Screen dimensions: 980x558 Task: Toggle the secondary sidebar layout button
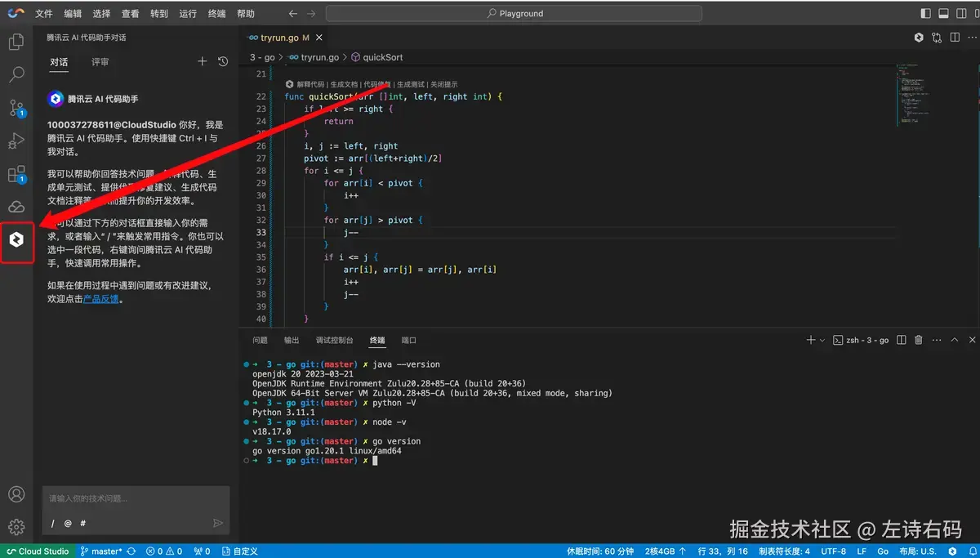click(962, 14)
